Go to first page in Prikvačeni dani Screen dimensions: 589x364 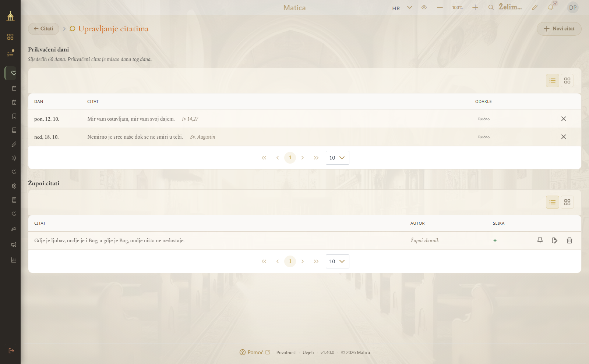click(264, 158)
